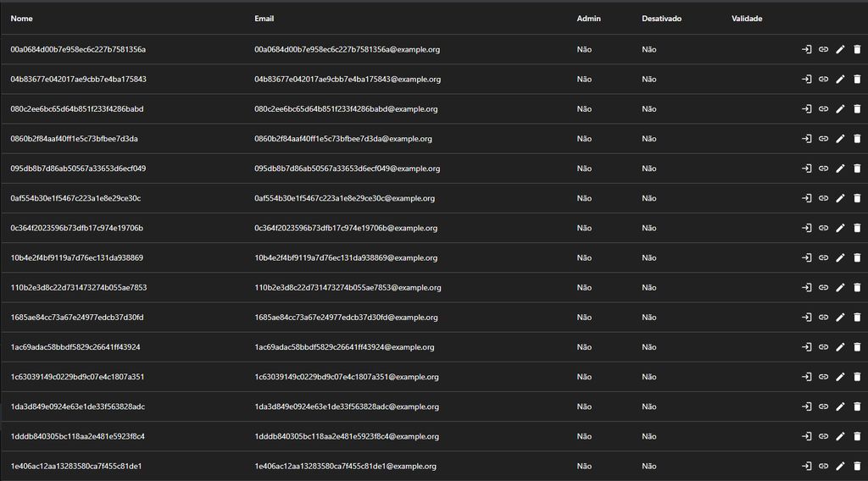Edit user 10b4e2f4bf9119a7d76ec131da938869

tap(840, 257)
